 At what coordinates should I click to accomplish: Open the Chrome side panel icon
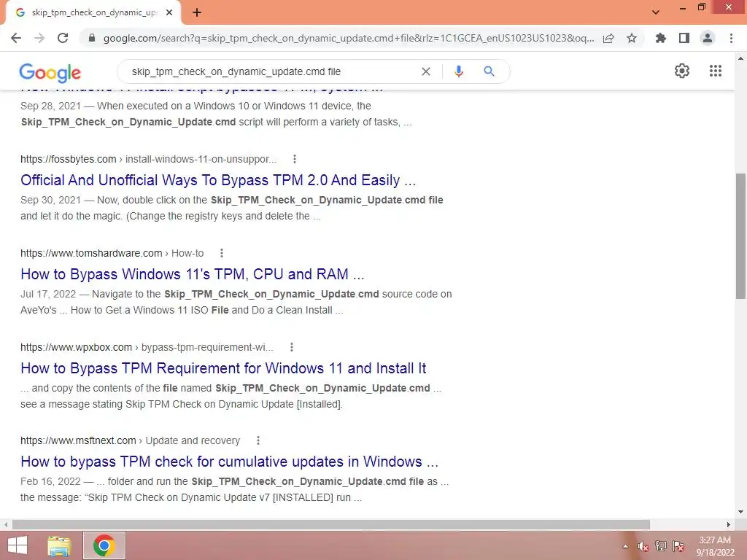tap(684, 38)
